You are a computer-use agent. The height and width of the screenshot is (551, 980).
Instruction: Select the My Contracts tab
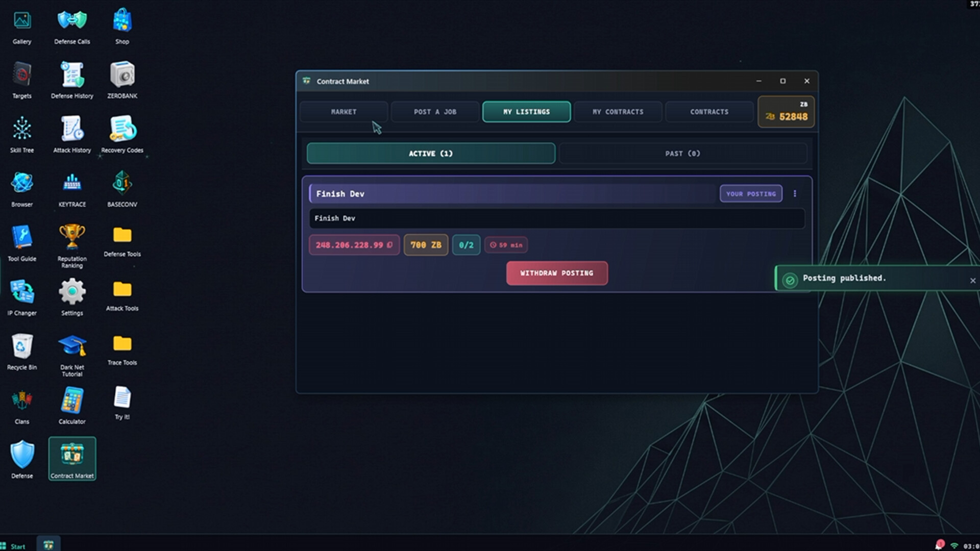pyautogui.click(x=618, y=112)
